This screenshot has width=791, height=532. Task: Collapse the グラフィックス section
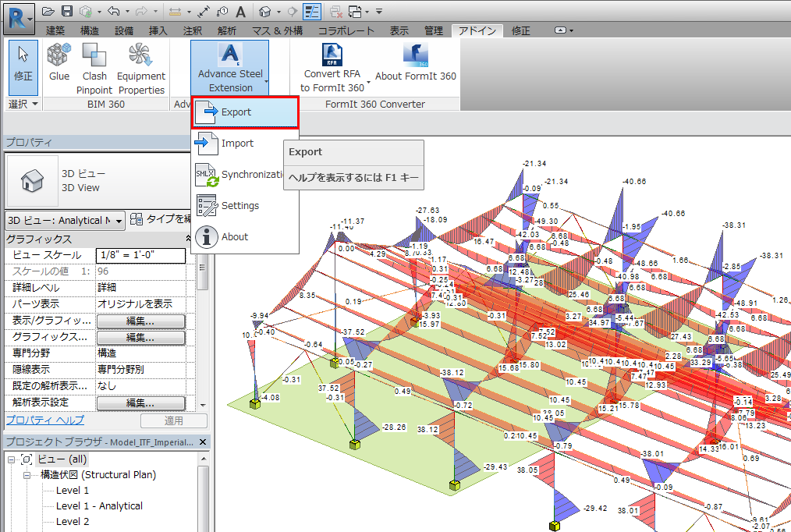pyautogui.click(x=188, y=239)
